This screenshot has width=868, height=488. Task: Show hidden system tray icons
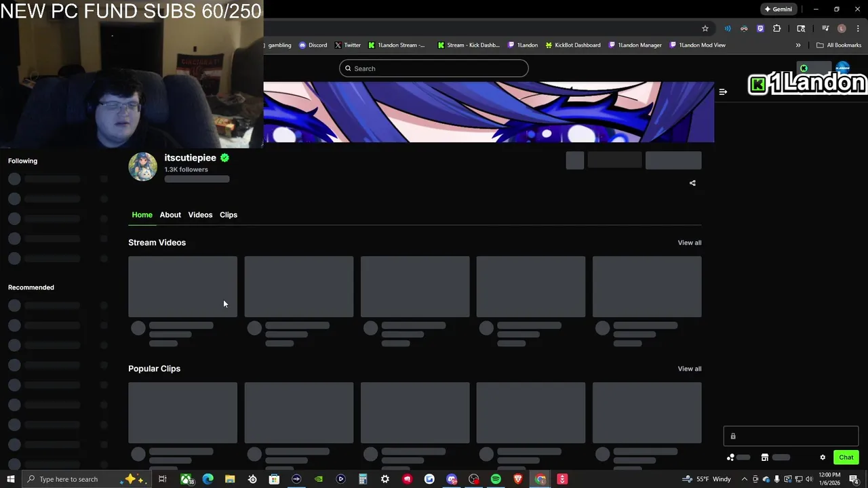tap(745, 479)
